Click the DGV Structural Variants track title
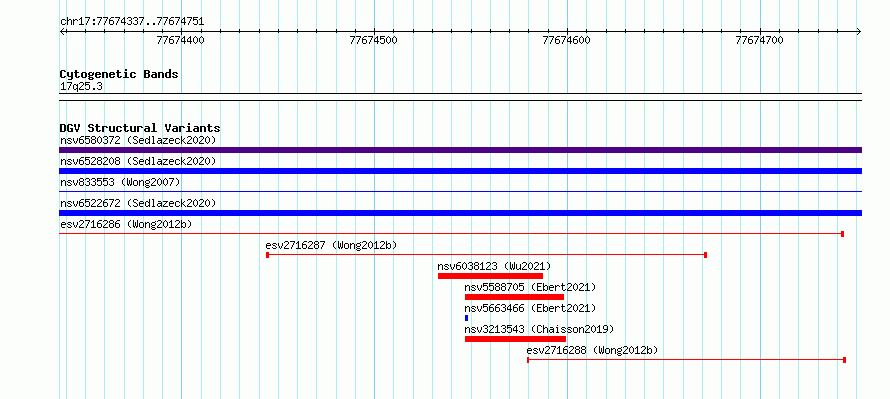Screen dimensions: 890x399 [x=140, y=128]
